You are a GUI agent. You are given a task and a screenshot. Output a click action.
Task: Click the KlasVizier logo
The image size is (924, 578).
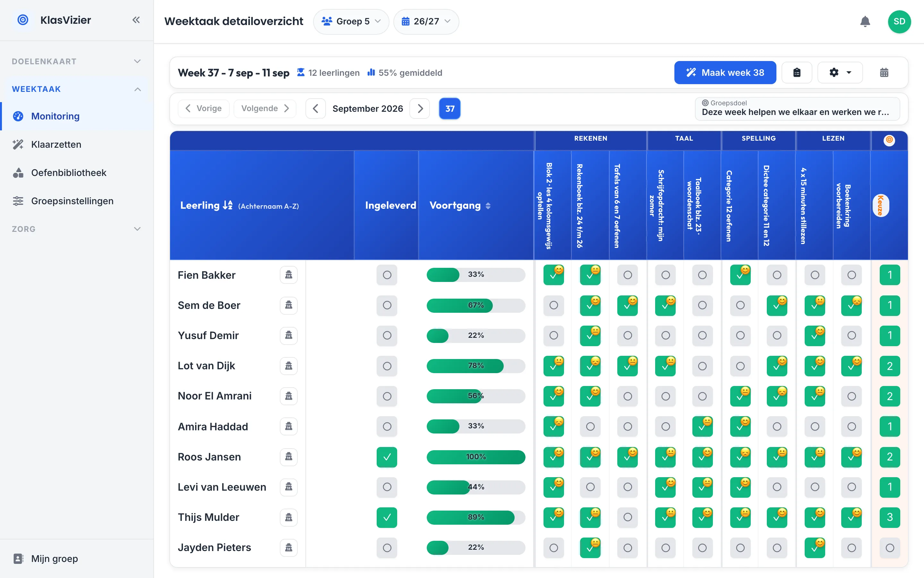click(23, 20)
